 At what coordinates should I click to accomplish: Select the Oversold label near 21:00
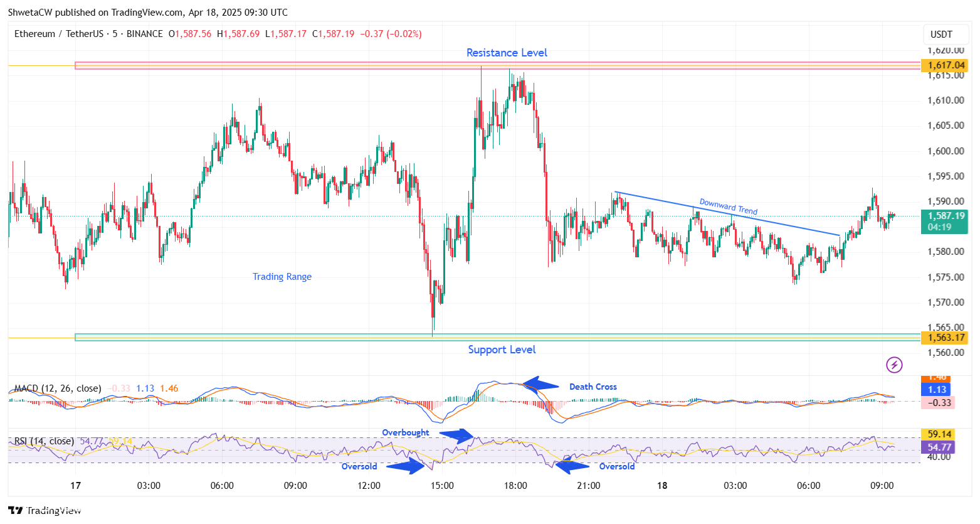click(x=617, y=466)
